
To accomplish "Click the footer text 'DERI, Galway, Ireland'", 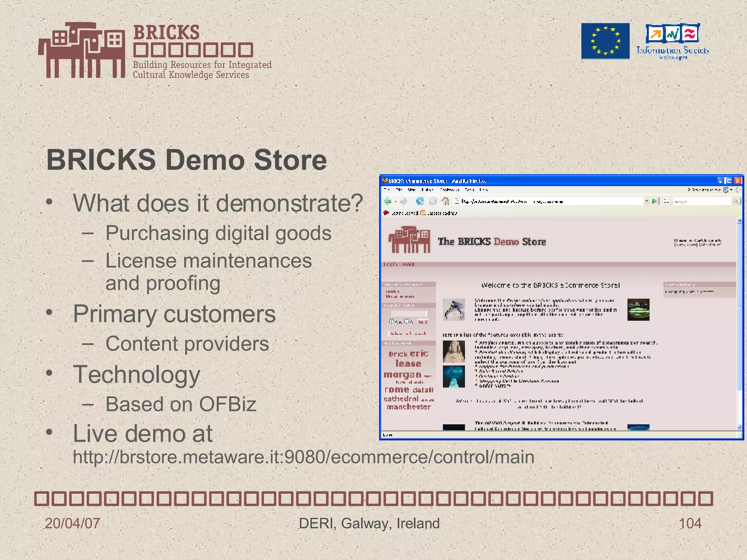I will tap(369, 524).
